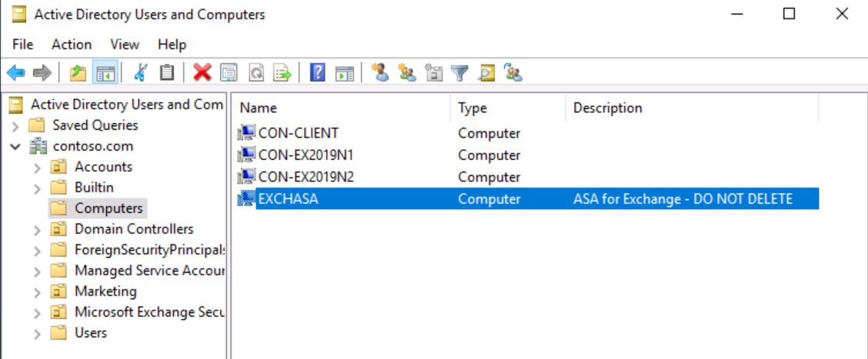Viewport: 868px width, 359px height.
Task: Click the EXCHASA computer name
Action: [289, 198]
